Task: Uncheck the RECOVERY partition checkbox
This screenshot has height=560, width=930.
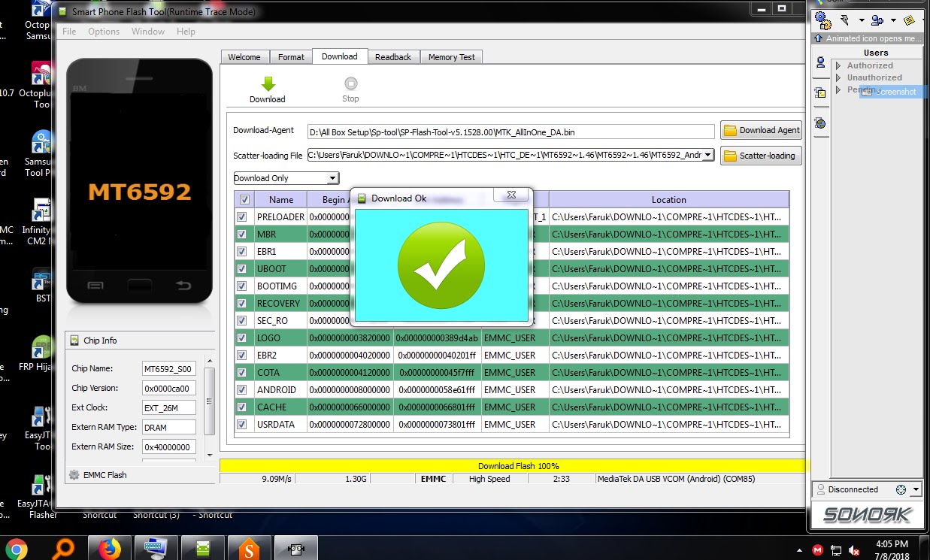Action: [241, 303]
